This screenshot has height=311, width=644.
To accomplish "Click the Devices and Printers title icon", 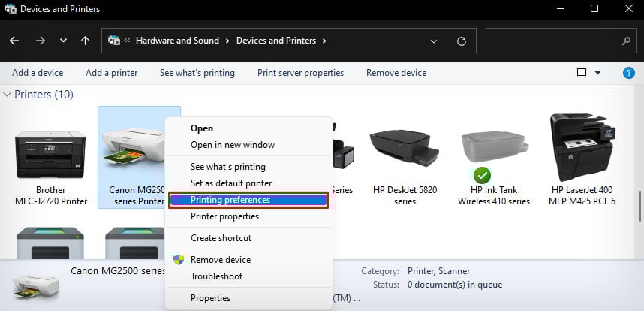I will pyautogui.click(x=11, y=8).
